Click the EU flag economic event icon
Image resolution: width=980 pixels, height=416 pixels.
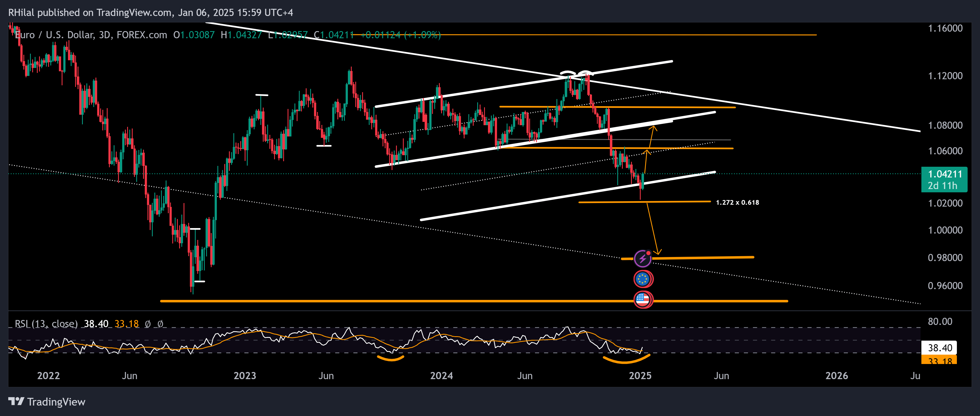(x=643, y=279)
